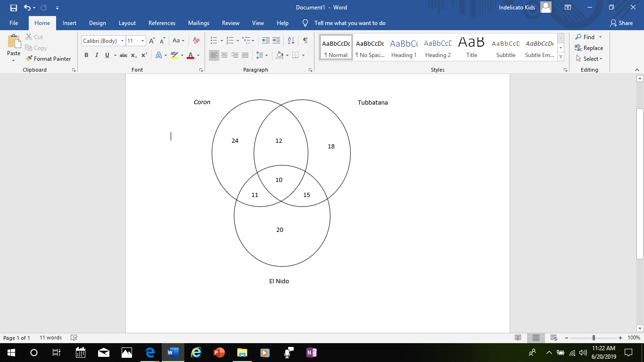The width and height of the screenshot is (644, 362).
Task: Increase paragraph indent
Action: [276, 41]
